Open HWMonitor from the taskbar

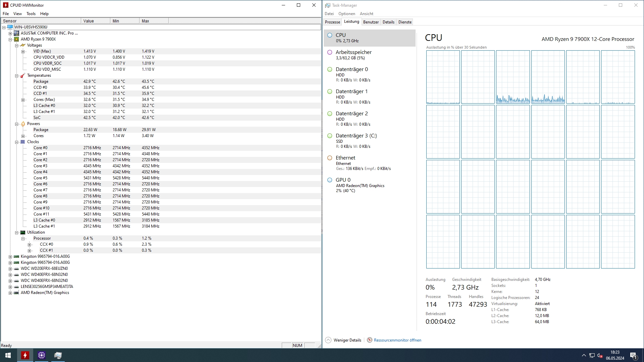pos(25,355)
